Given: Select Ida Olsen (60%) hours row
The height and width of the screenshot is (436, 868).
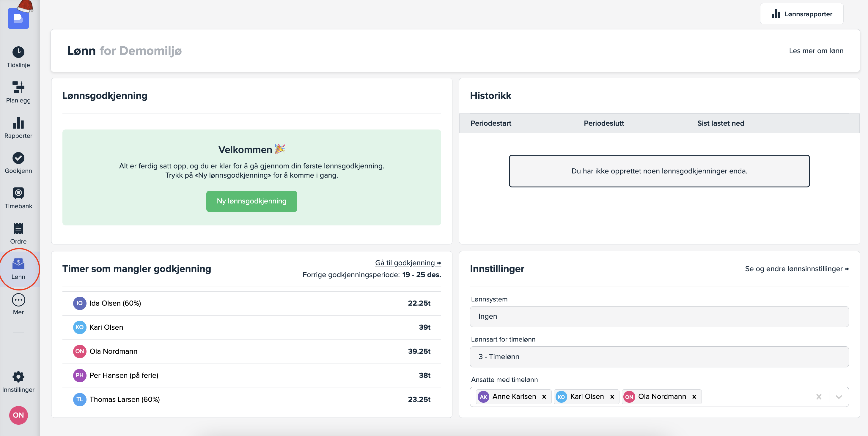Looking at the screenshot, I should [x=251, y=303].
